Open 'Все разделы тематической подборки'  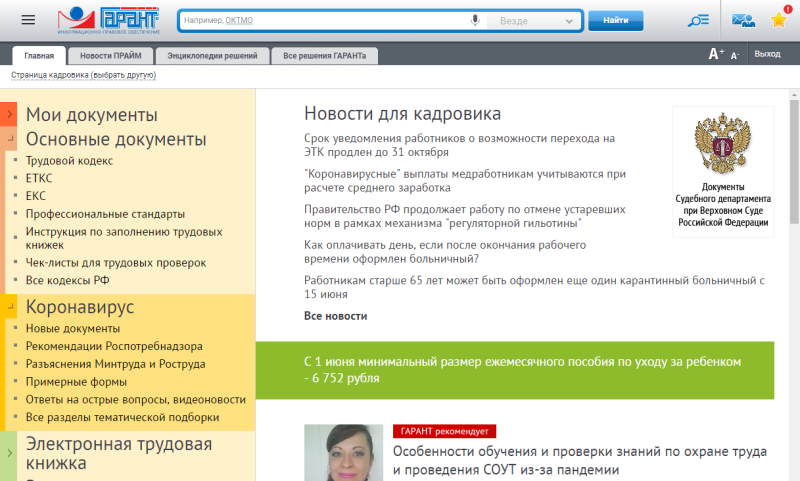(x=122, y=417)
